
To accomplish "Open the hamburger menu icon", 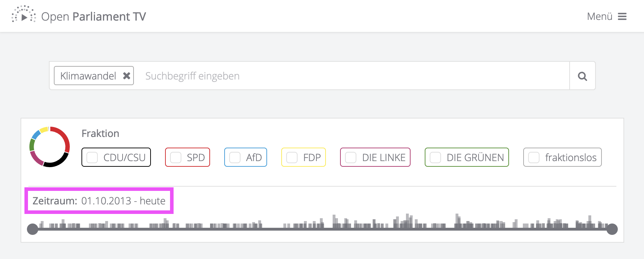I will pos(622,17).
